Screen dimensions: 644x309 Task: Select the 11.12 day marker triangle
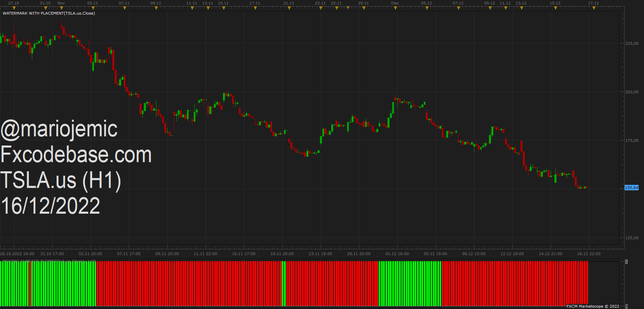tap(506, 8)
